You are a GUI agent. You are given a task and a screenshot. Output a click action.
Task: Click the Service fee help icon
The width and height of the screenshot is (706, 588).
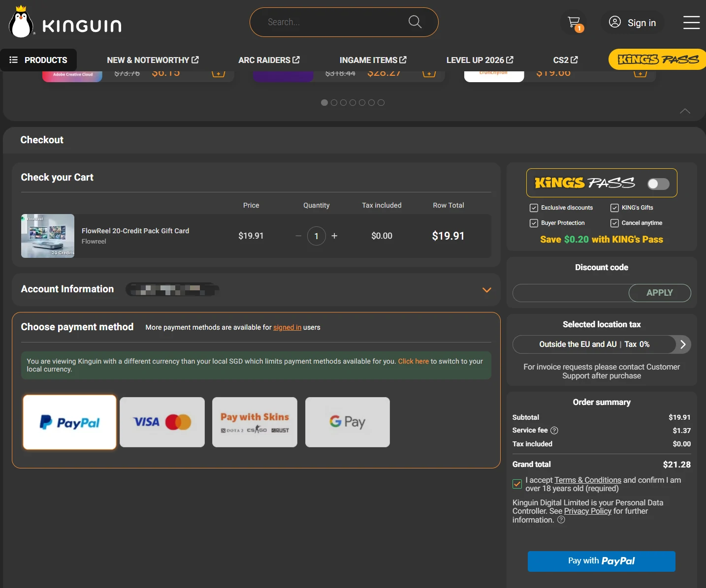point(554,431)
